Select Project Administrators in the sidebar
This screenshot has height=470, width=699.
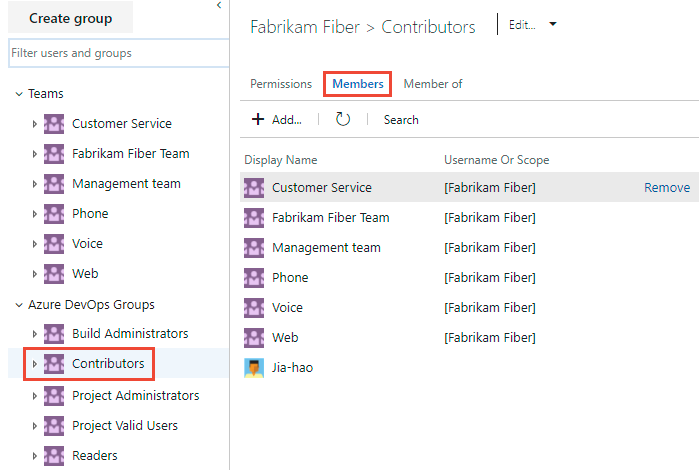tap(135, 395)
